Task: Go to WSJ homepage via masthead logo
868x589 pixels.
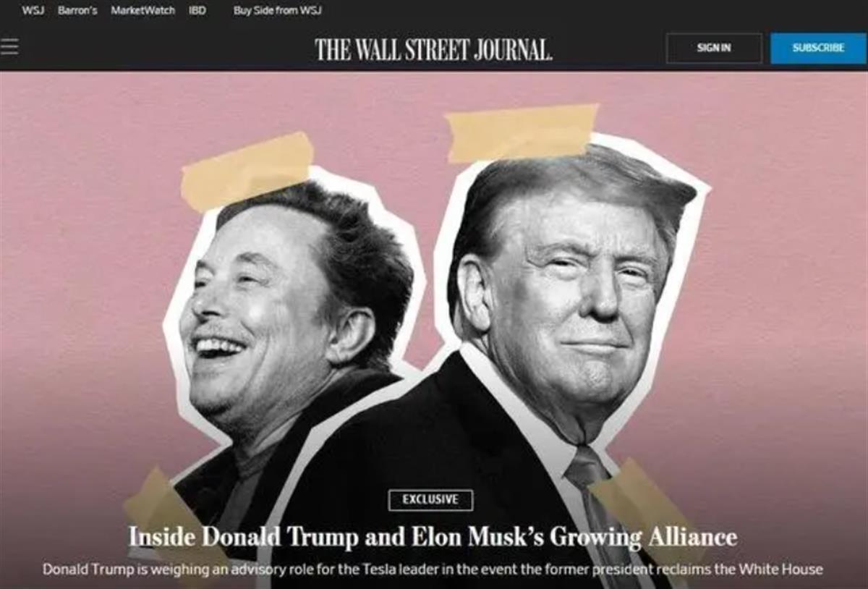Action: [x=433, y=49]
